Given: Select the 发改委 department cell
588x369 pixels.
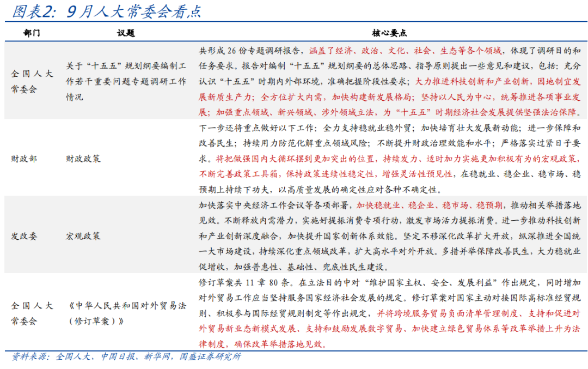Looking at the screenshot, I should point(23,236).
